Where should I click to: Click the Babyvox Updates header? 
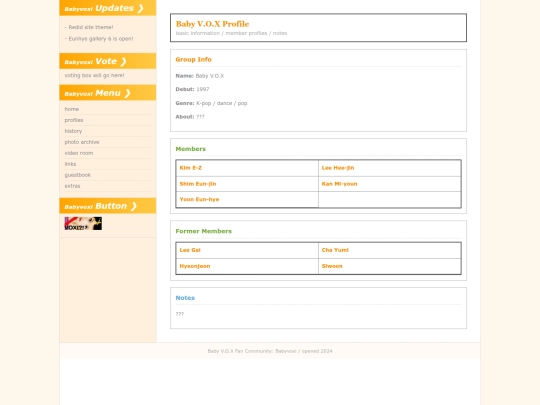[x=107, y=8]
